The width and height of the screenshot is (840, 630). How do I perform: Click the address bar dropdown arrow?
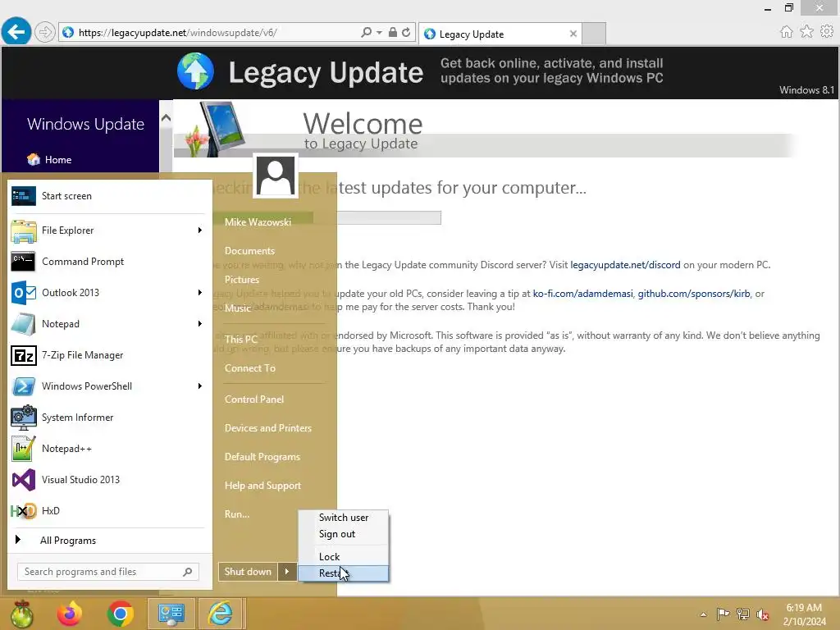pos(379,32)
